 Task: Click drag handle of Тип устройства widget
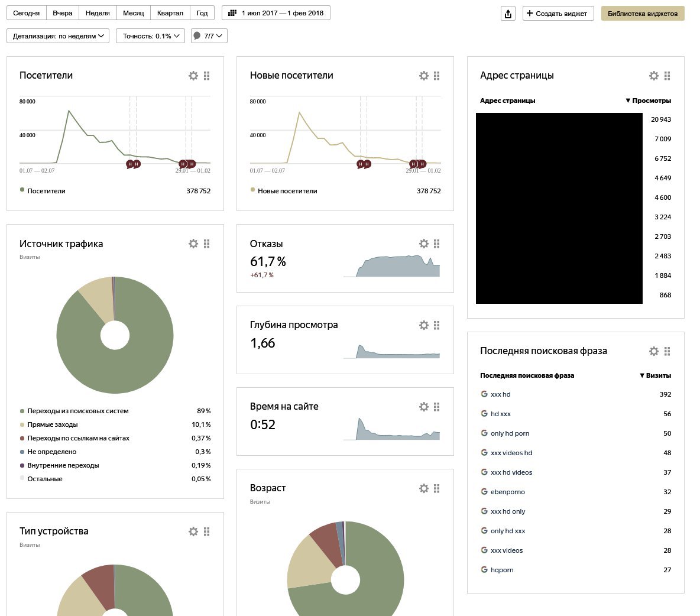point(207,531)
